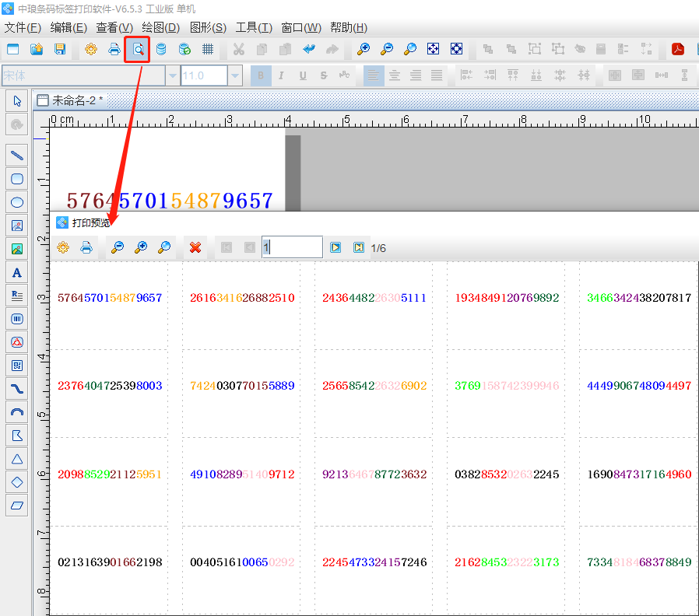Screen dimensions: 699x616
Task: Open the database settings icon
Action: [x=161, y=50]
